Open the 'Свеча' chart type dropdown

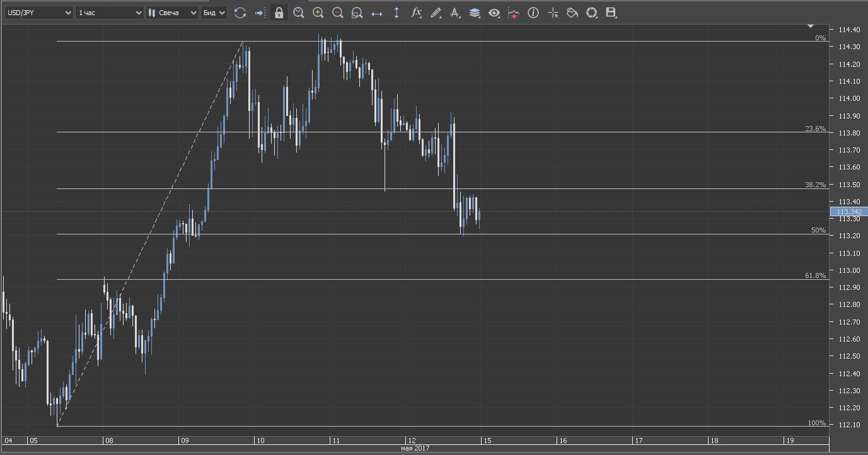(172, 13)
